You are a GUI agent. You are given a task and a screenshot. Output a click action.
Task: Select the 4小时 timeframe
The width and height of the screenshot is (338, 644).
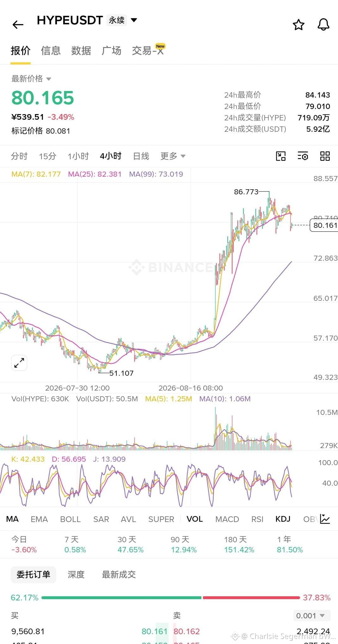(x=111, y=156)
